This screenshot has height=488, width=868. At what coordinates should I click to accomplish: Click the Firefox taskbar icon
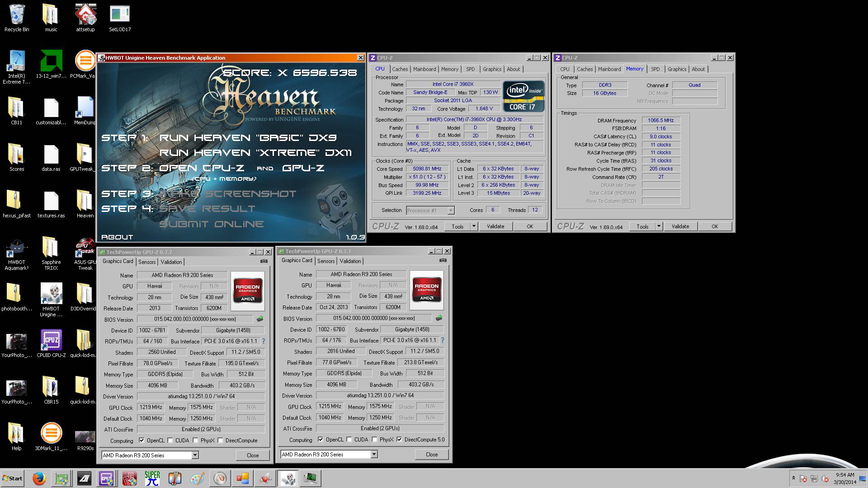(39, 479)
